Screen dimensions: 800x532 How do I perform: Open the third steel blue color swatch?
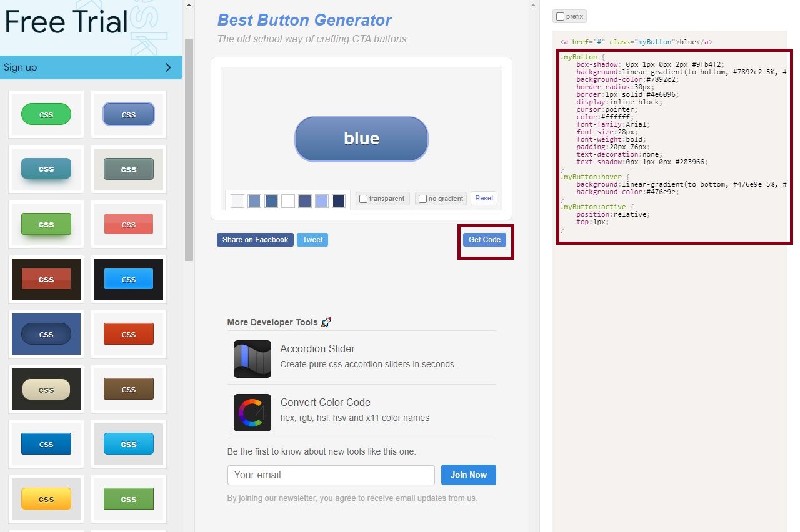click(271, 201)
